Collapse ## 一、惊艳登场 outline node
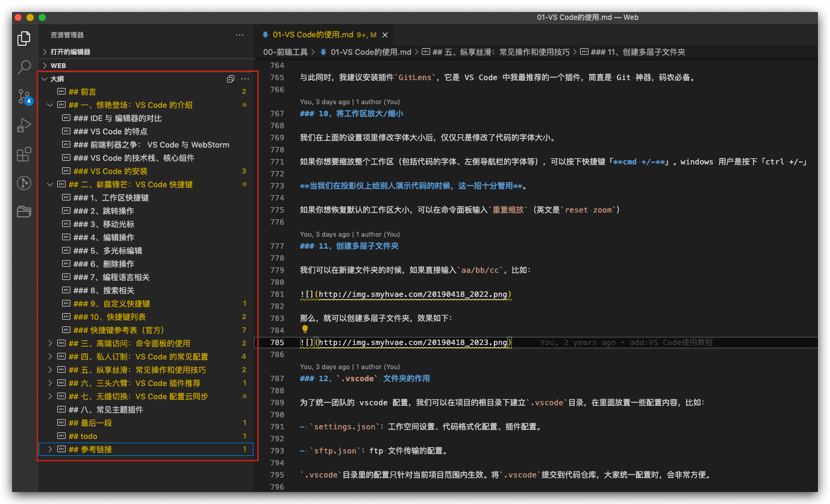 click(51, 105)
